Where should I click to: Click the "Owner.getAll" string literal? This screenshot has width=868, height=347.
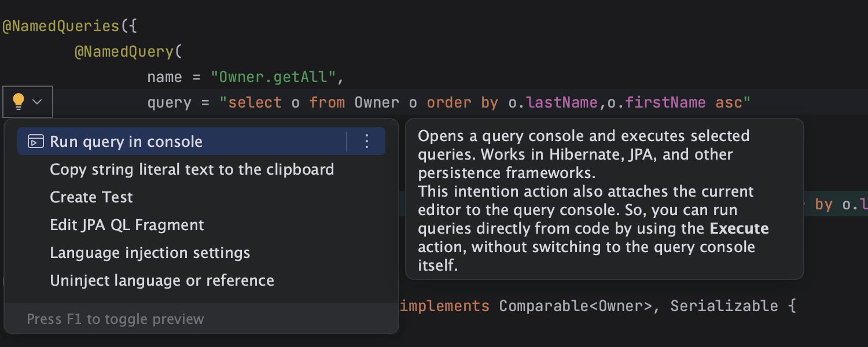click(273, 77)
